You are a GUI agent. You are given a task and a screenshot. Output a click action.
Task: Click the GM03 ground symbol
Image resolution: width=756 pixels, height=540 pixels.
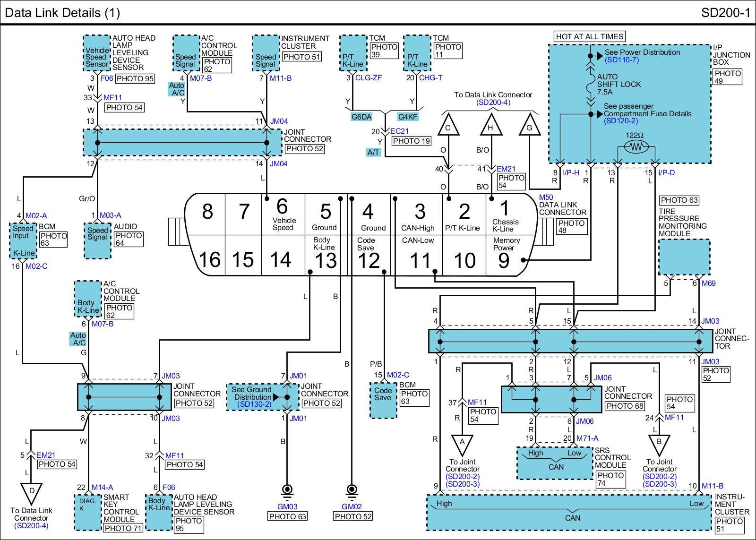coord(286,491)
